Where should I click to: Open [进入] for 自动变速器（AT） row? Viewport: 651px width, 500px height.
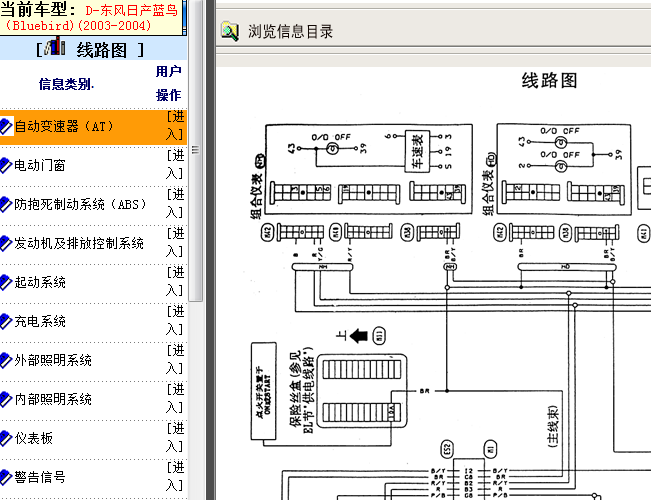point(175,126)
